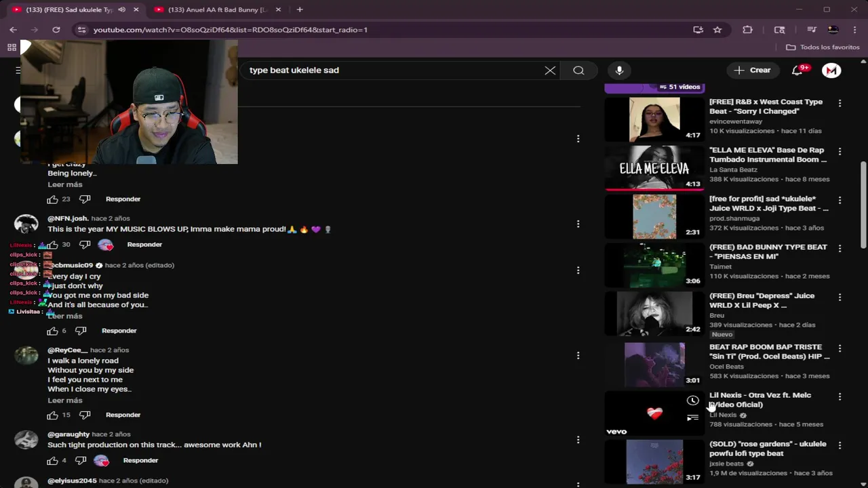Image resolution: width=868 pixels, height=488 pixels.
Task: Open the ELLA ME ELEVA video thumbnail
Action: click(x=654, y=168)
